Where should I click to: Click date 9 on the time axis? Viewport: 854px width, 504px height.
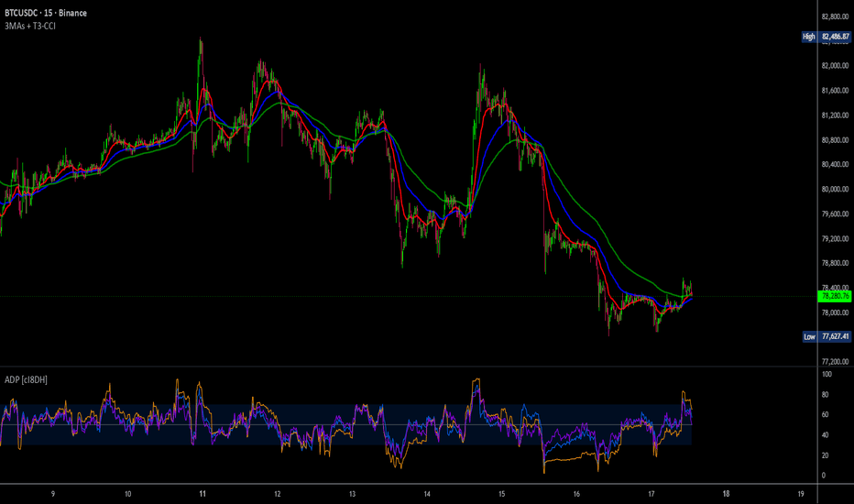(53, 494)
